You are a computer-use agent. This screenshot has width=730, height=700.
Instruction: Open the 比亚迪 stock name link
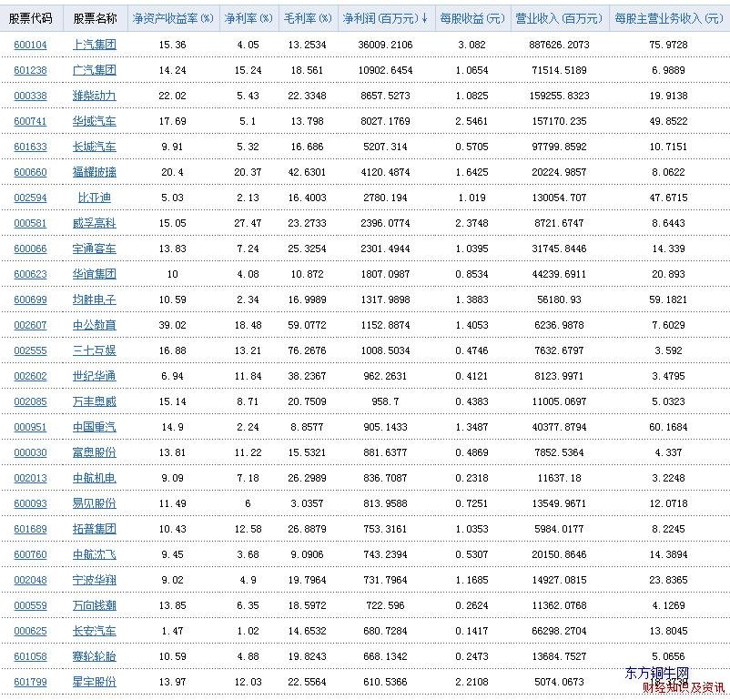coord(95,198)
